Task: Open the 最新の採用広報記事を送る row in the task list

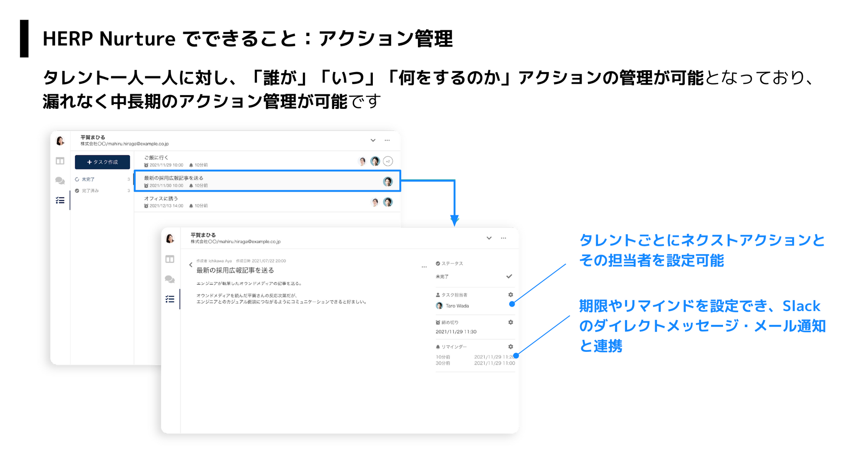Action: coord(267,181)
